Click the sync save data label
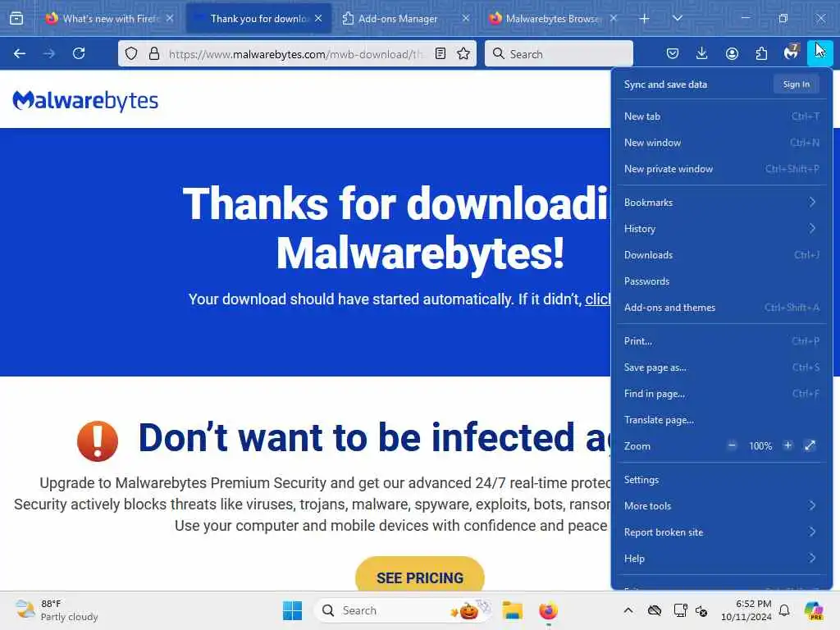The image size is (840, 630). click(665, 84)
